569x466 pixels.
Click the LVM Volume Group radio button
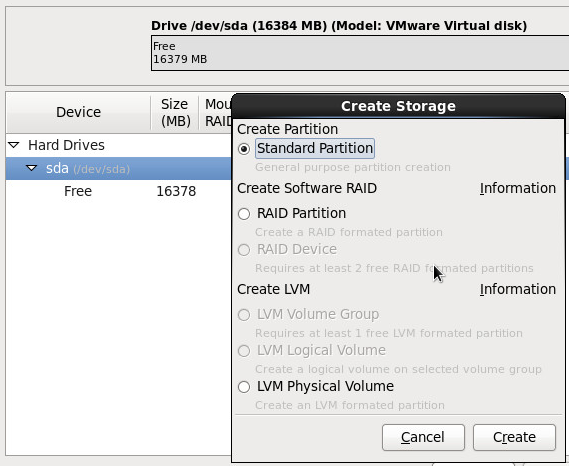tap(244, 314)
